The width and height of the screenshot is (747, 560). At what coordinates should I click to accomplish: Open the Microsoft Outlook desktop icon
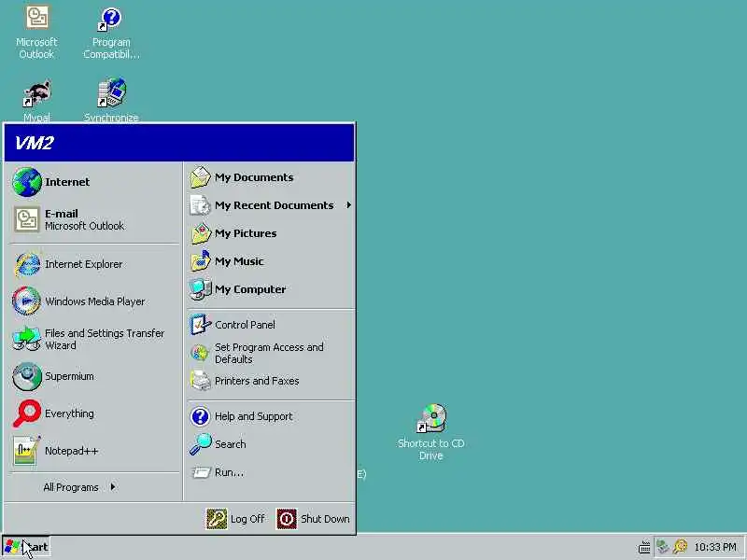coord(36,32)
